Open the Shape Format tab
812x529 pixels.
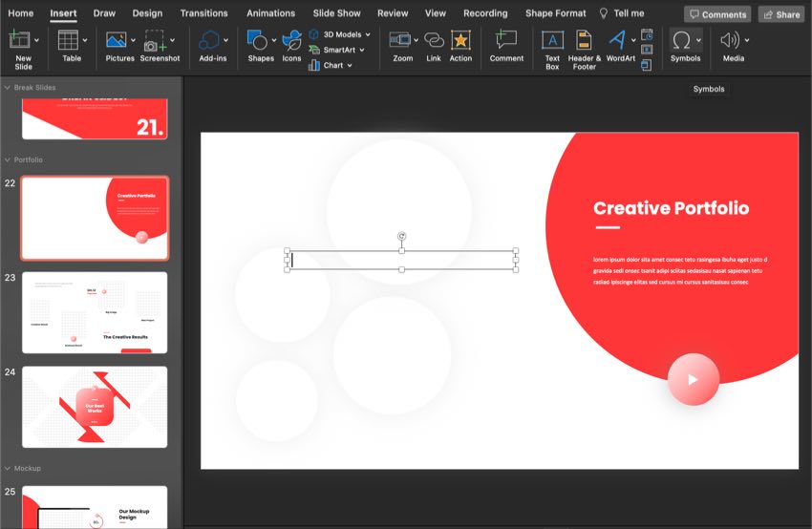[555, 13]
